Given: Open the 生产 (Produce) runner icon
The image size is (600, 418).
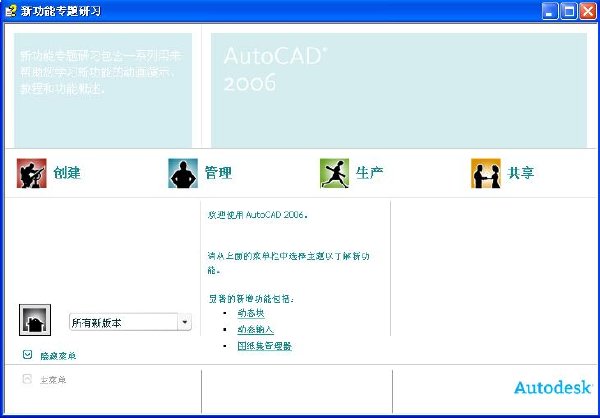Looking at the screenshot, I should point(334,173).
